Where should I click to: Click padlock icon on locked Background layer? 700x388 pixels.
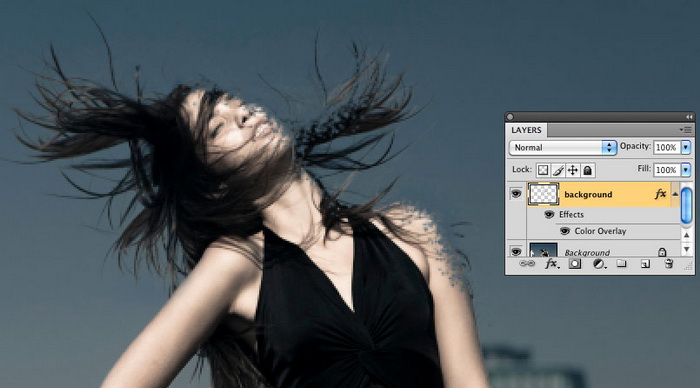(662, 252)
